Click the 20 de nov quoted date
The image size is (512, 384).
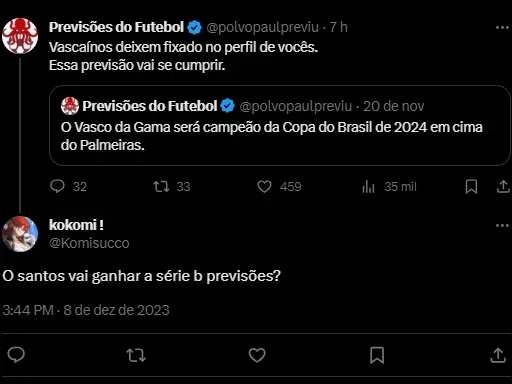(393, 106)
